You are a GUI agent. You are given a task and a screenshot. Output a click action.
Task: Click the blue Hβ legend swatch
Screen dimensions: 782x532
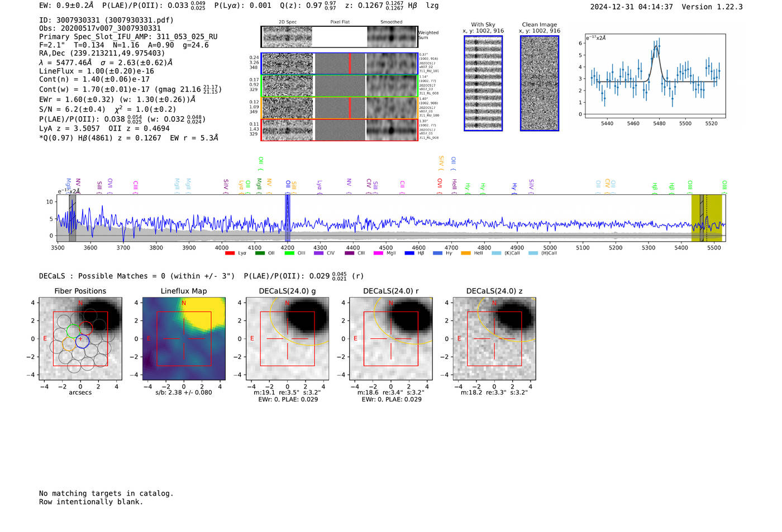point(409,253)
